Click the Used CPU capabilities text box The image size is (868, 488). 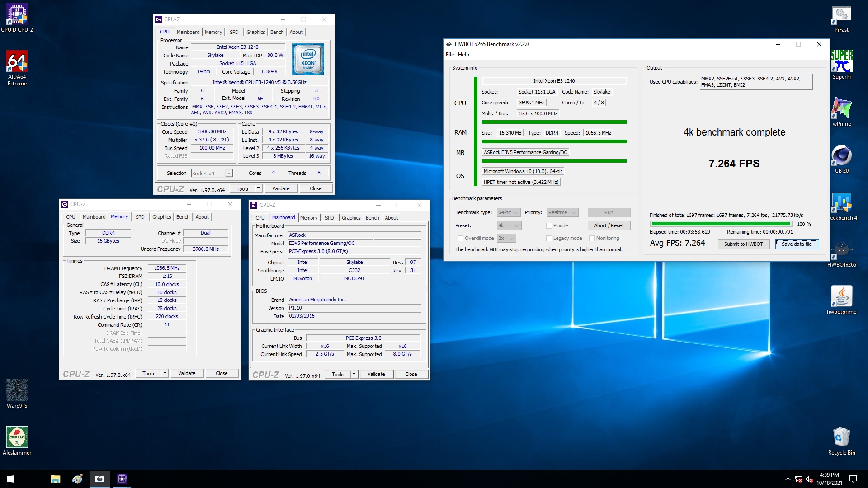(x=756, y=82)
